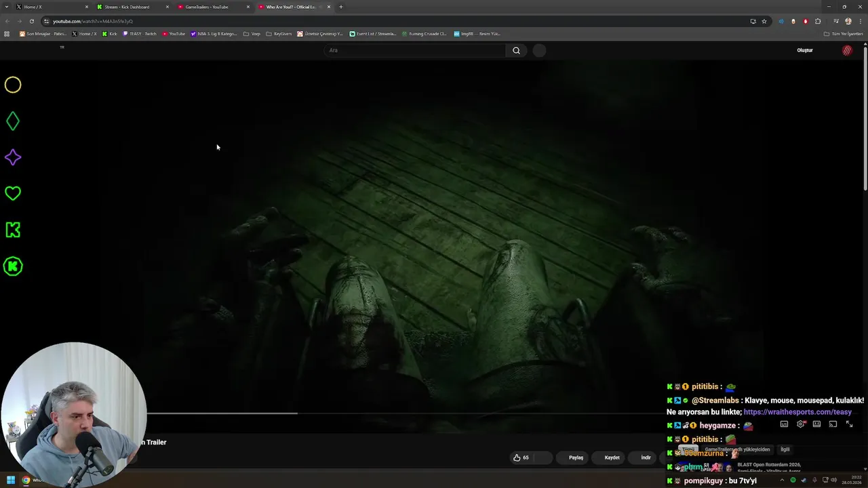868x488 pixels.
Task: Open the 'YouTube' bookmark
Action: coord(174,34)
